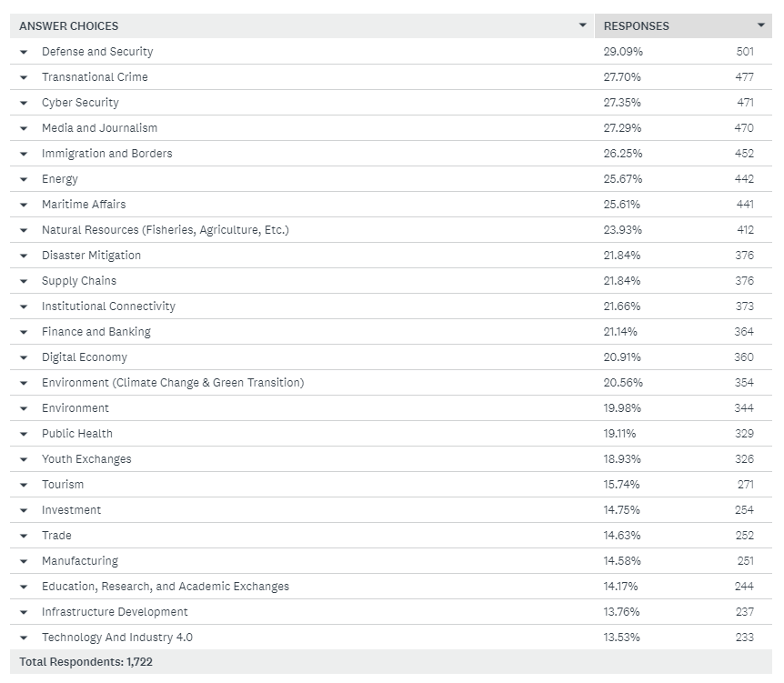This screenshot has height=683, width=784.
Task: Click the Technology And Industry 4.0 row
Action: tap(117, 638)
